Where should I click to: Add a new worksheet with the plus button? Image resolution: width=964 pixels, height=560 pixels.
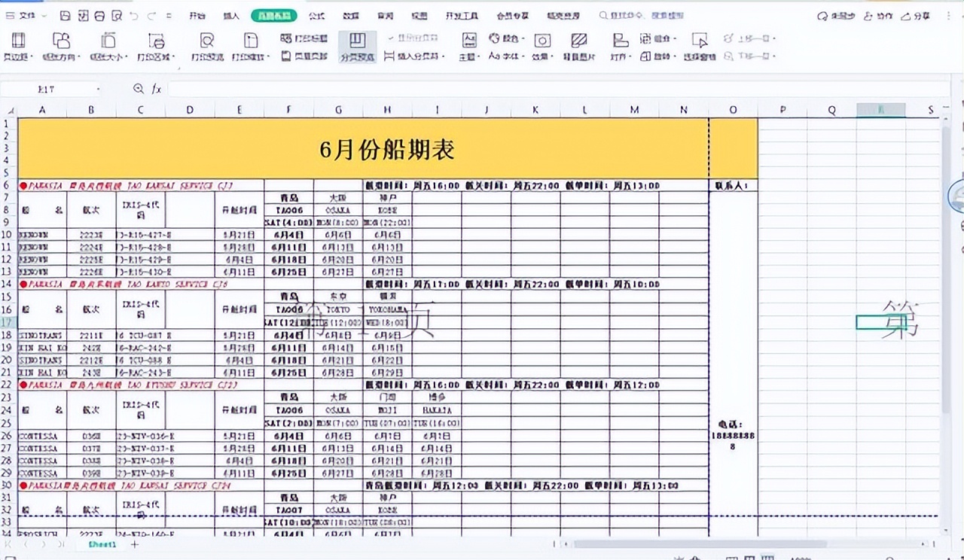(133, 543)
